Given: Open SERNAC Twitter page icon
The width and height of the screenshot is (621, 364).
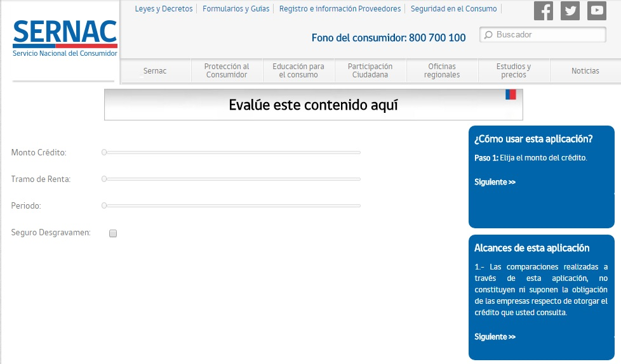Looking at the screenshot, I should (x=570, y=11).
